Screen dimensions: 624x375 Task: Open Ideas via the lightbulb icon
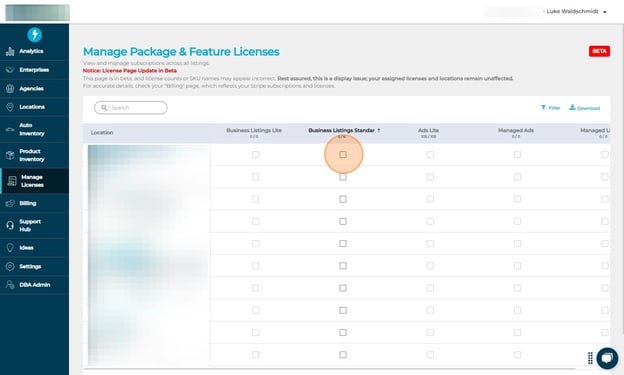pyautogui.click(x=10, y=248)
